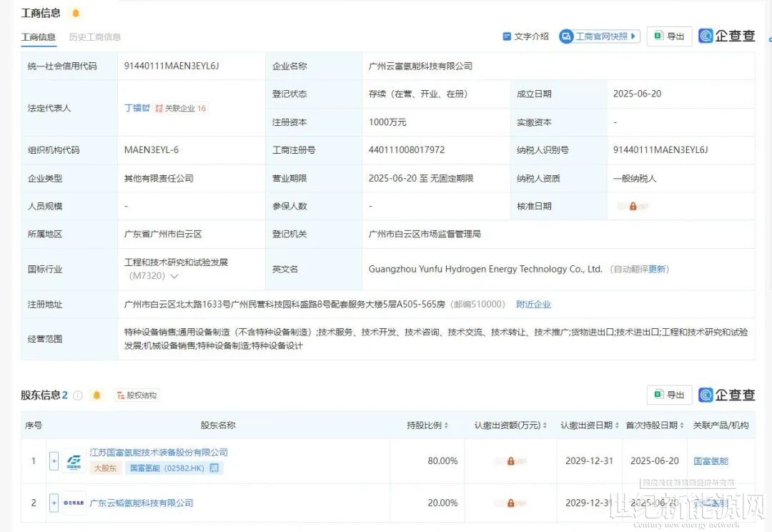Expand the 江苏国富氢能 shareholder row
This screenshot has height=532, width=772.
tap(54, 461)
